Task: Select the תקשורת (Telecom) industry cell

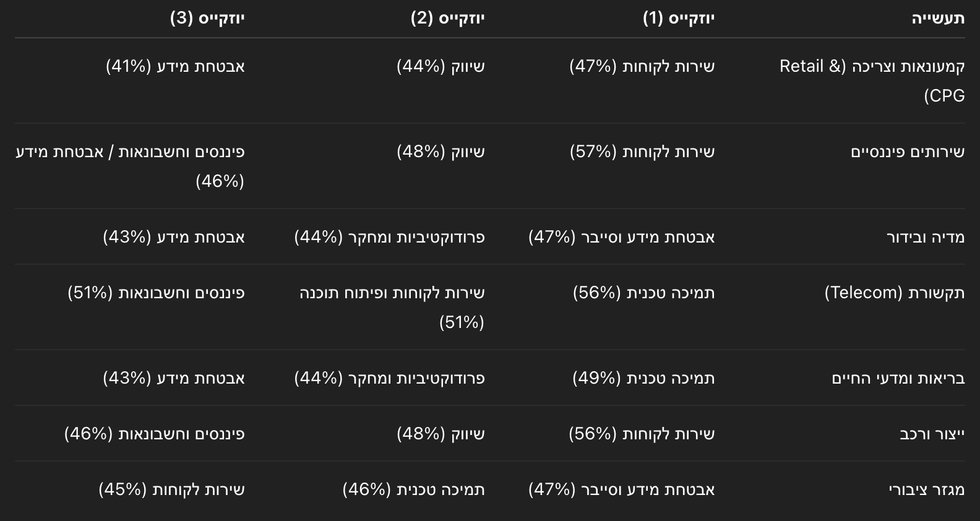Action: tap(895, 293)
